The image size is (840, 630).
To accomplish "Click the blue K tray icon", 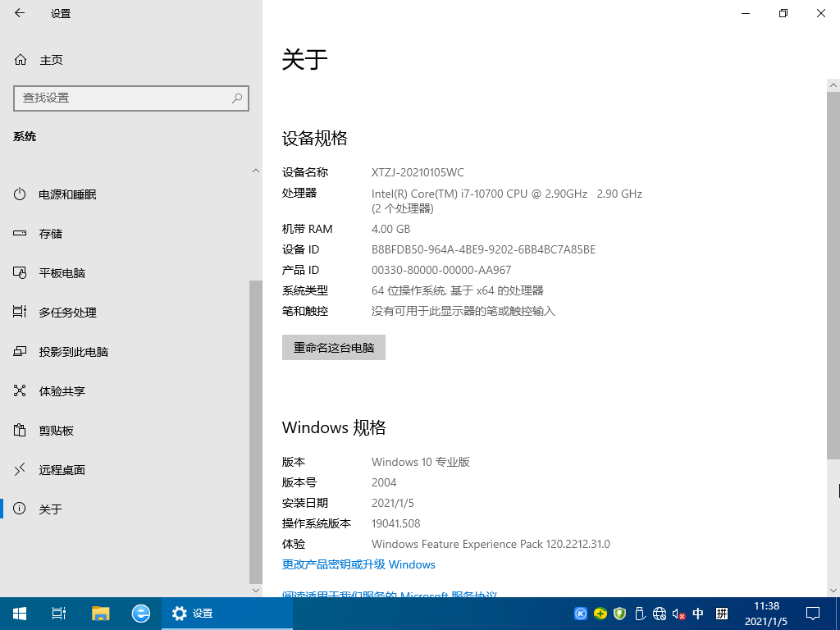I will [581, 614].
